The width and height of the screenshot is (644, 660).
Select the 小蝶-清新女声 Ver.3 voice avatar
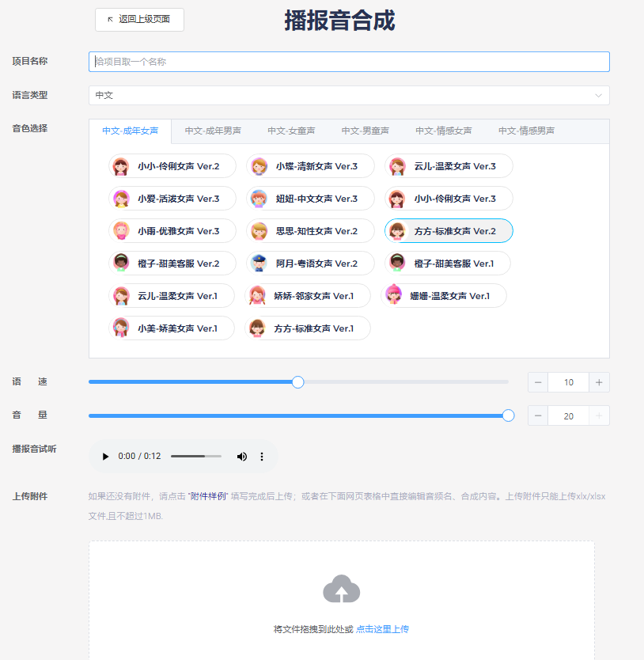pos(258,166)
